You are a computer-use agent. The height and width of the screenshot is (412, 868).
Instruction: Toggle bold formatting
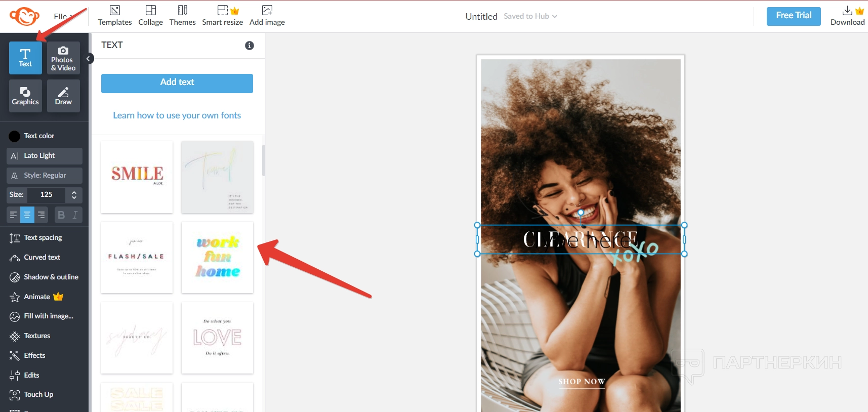click(x=61, y=215)
